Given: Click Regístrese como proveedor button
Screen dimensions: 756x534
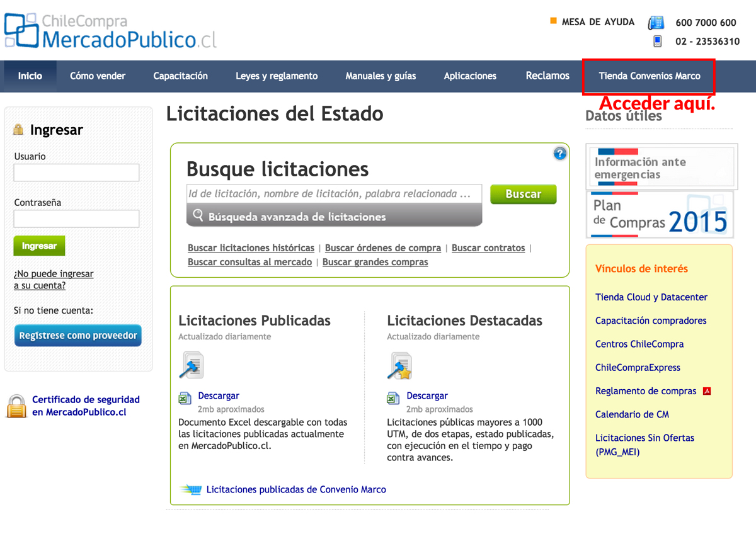Looking at the screenshot, I should (78, 336).
